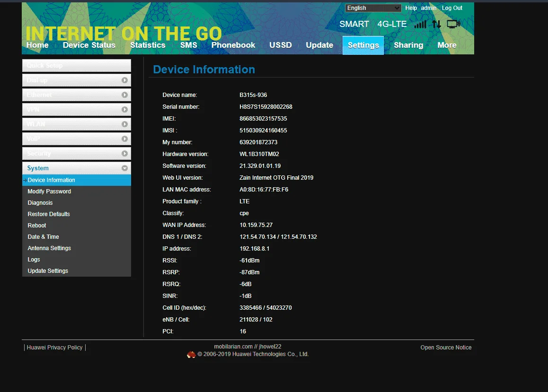Click Log Out link

452,8
